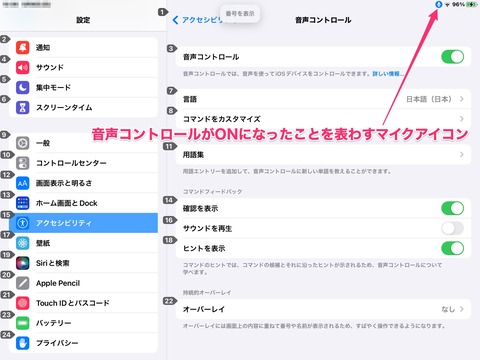Expand 言語 row chevron
Screen dimensions: 480x360
[x=462, y=99]
